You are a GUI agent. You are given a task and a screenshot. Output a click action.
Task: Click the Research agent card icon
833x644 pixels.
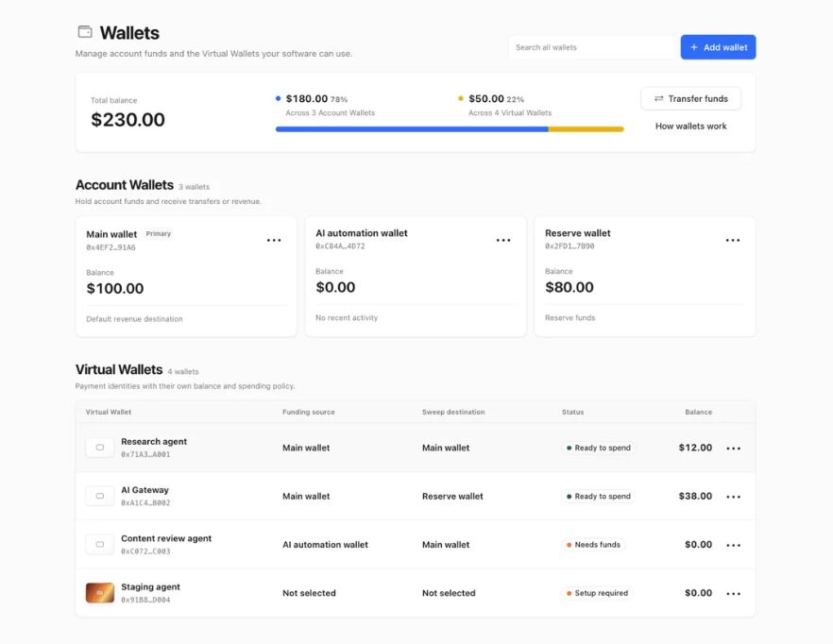[100, 448]
